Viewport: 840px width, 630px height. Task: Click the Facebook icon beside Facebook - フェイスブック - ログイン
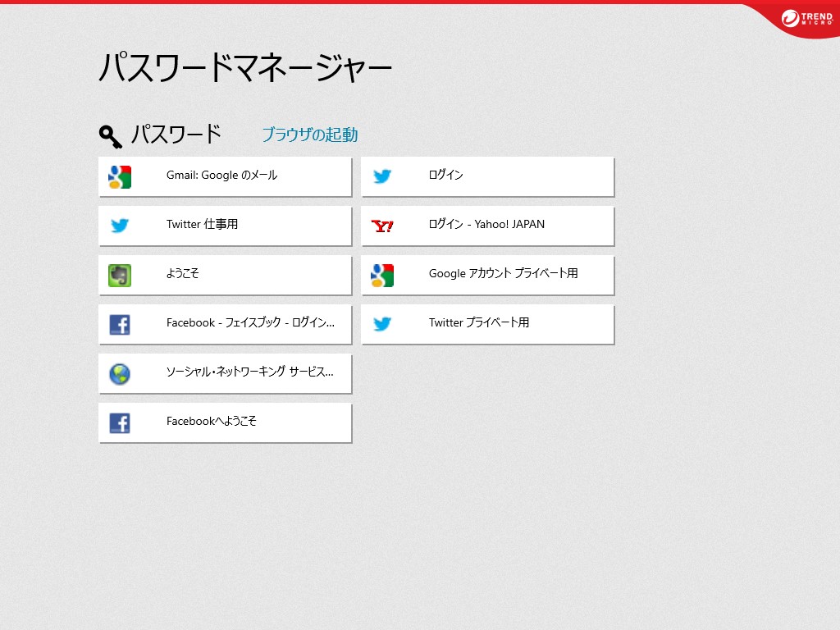120,325
